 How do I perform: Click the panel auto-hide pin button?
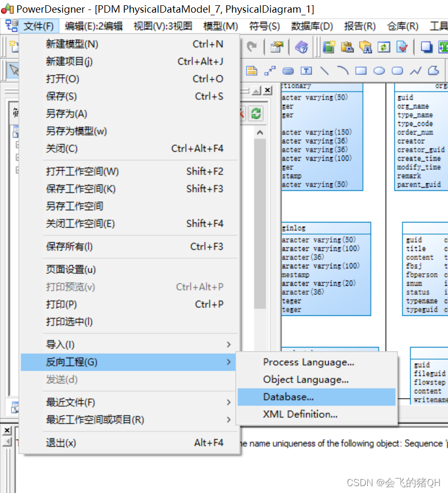coord(256,91)
